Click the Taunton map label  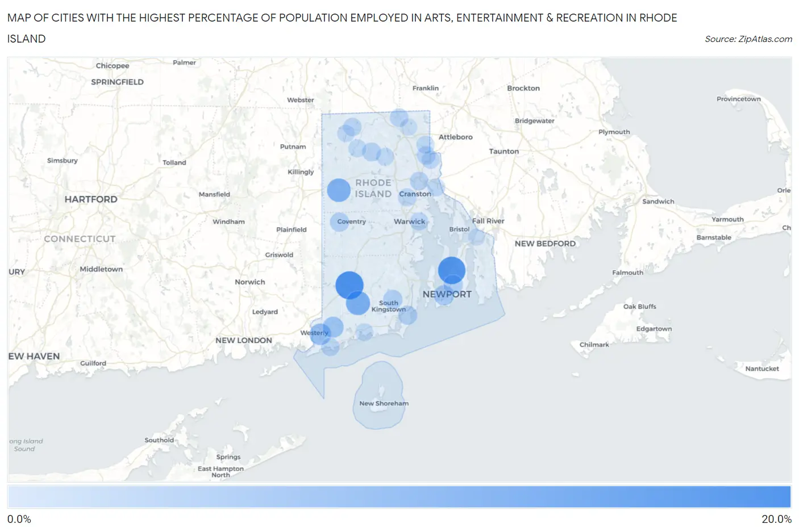tap(504, 151)
